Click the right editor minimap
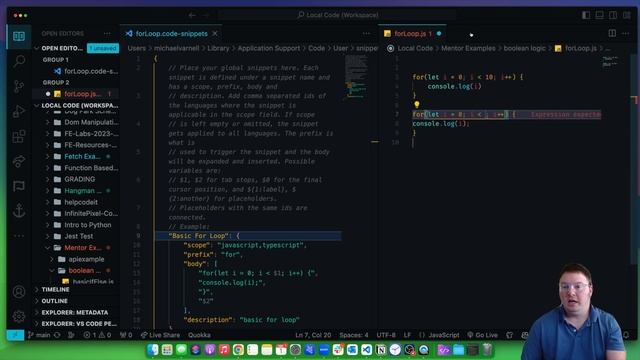This screenshot has height=360, width=640. pyautogui.click(x=610, y=61)
